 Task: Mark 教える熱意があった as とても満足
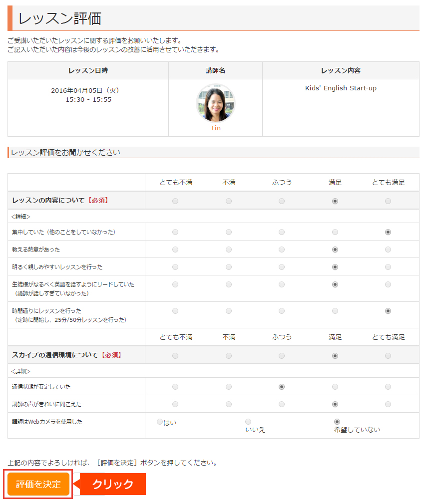[388, 250]
